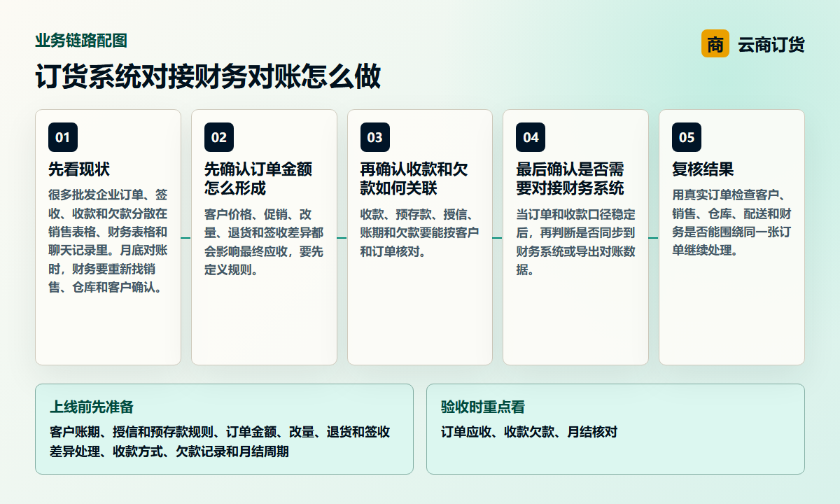Click the text 订单应收、收款欠款、月结核对
The image size is (840, 504).
[x=529, y=433]
